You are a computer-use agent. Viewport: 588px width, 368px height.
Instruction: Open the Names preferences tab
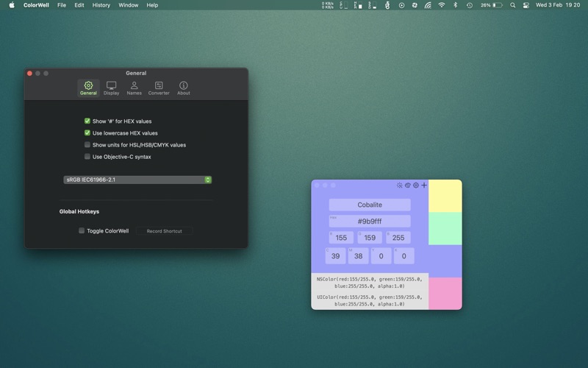pos(134,88)
